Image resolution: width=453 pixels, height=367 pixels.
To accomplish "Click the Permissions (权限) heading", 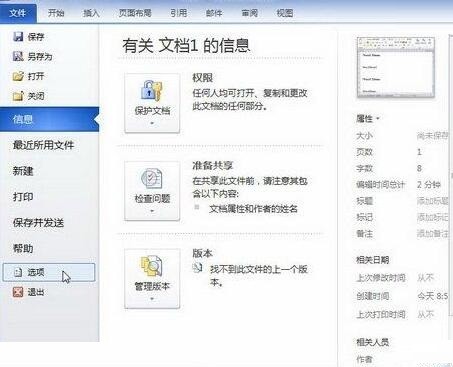I will pos(203,78).
